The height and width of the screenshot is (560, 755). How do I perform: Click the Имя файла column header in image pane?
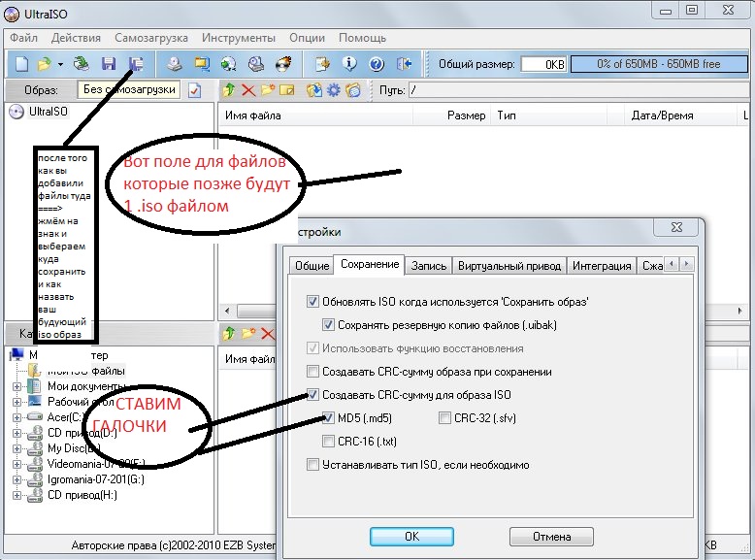point(315,115)
